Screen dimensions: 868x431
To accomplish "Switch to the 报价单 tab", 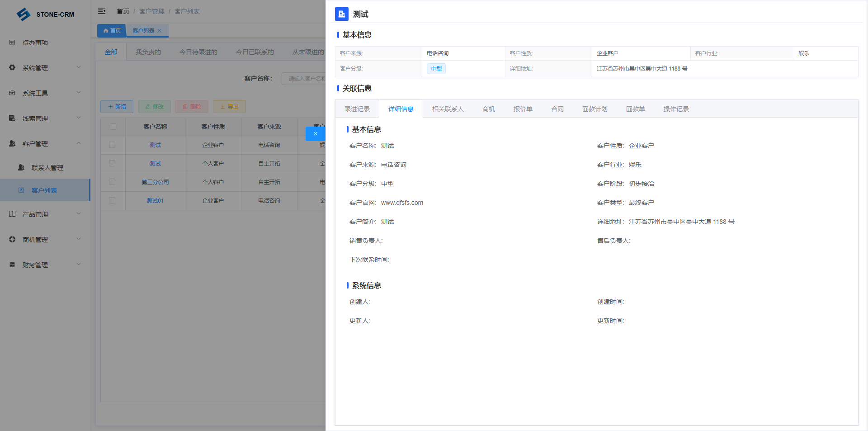I will [x=523, y=109].
